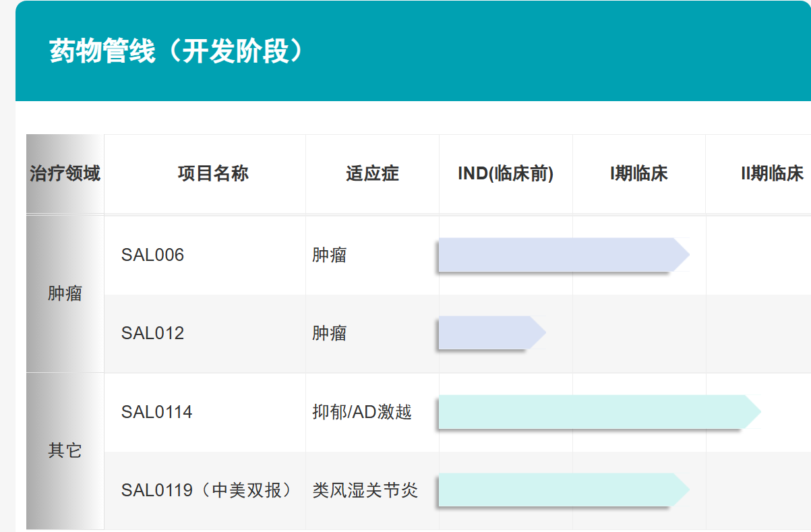Select the 适应症 column header
Viewport: 811px width, 532px height.
(372, 174)
